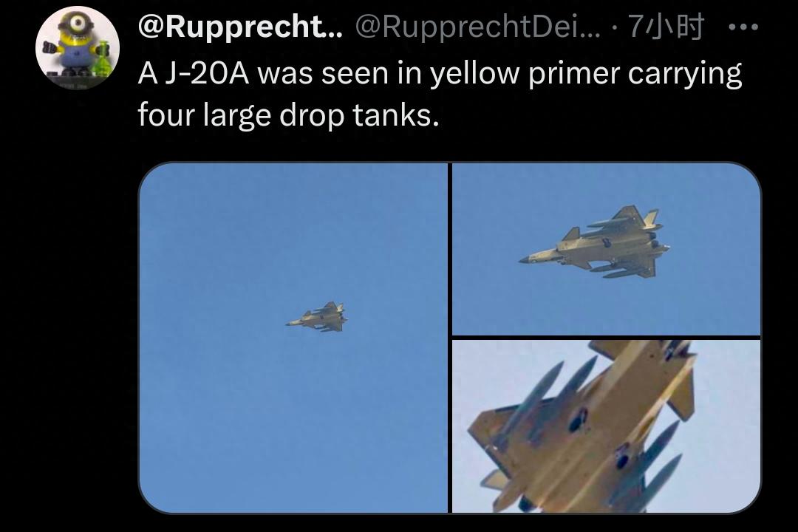Image resolution: width=798 pixels, height=532 pixels.
Task: Click the Minion's goggle eye in avatar
Action: (x=78, y=22)
